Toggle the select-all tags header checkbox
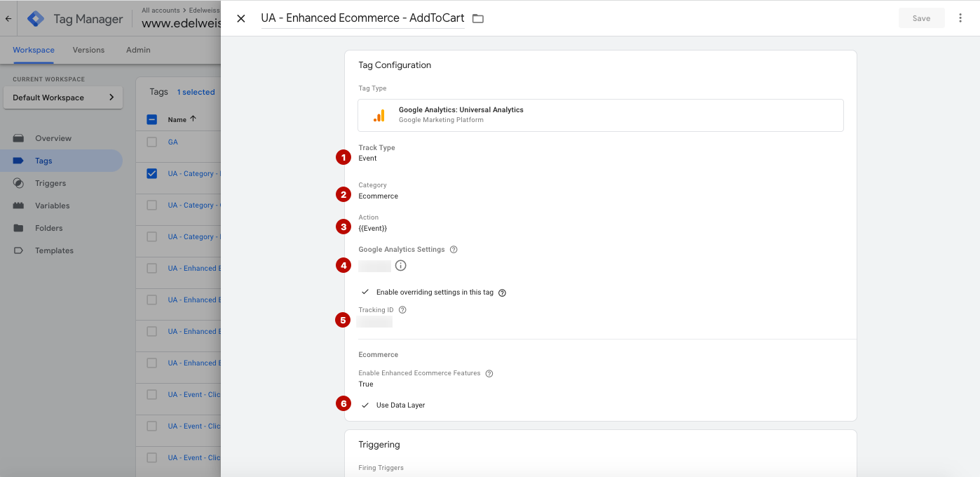This screenshot has height=477, width=980. 152,119
